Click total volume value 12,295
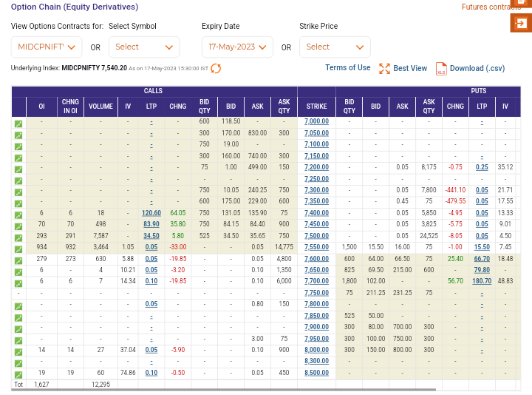The height and width of the screenshot is (395, 532). pyautogui.click(x=100, y=385)
